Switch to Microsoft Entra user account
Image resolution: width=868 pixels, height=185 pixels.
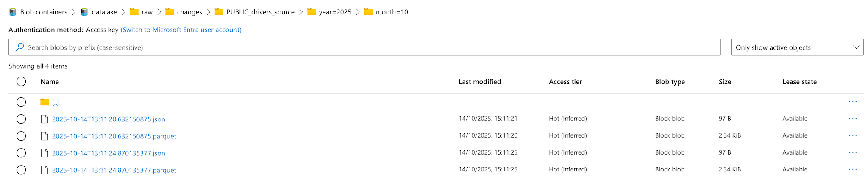coord(181,30)
